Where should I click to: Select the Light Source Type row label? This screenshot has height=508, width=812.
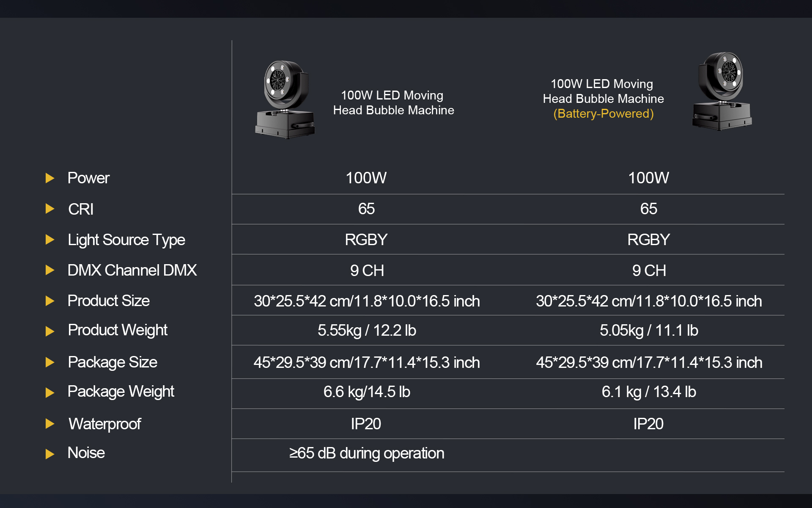point(126,240)
